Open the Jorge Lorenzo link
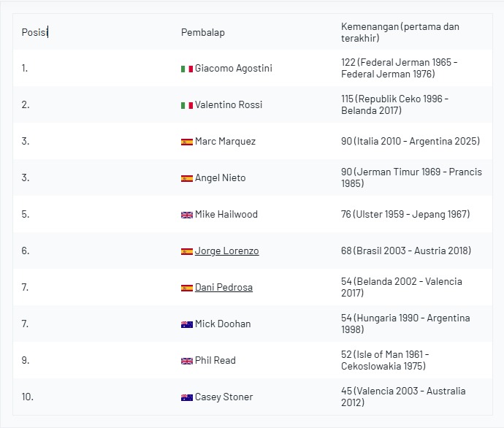 [x=226, y=251]
